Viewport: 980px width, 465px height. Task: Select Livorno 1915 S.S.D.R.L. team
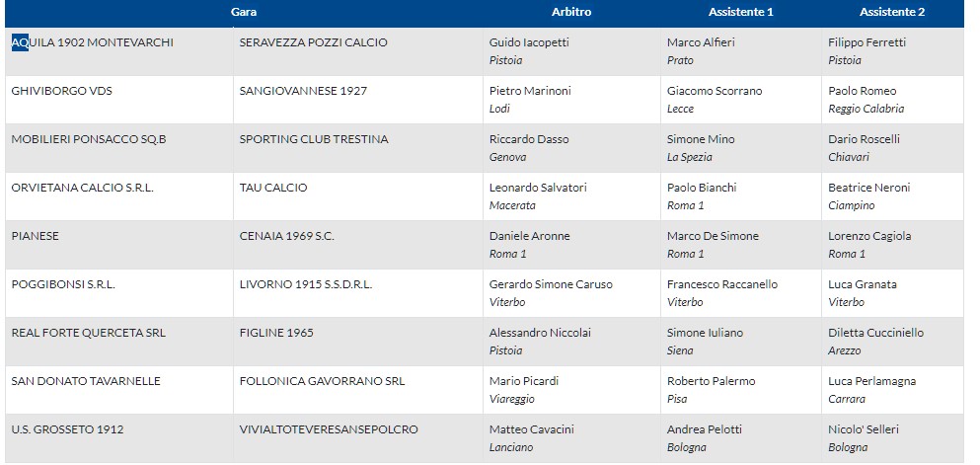point(305,284)
